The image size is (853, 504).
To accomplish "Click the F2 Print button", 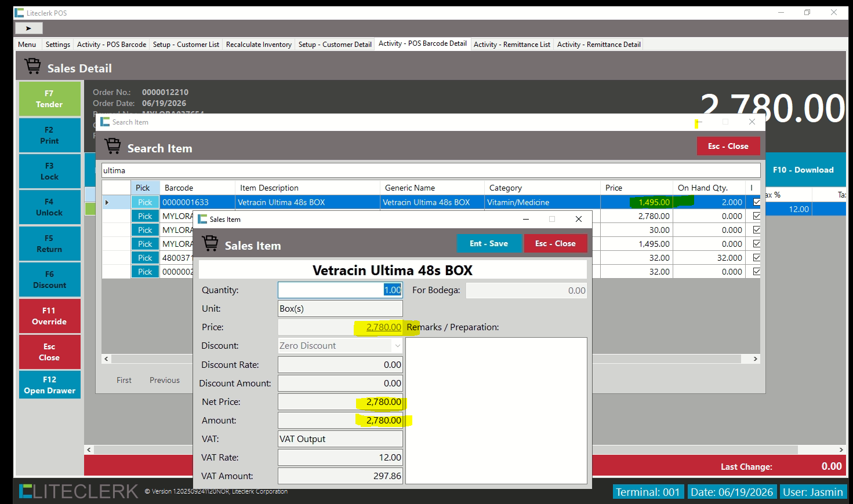I will [x=50, y=136].
